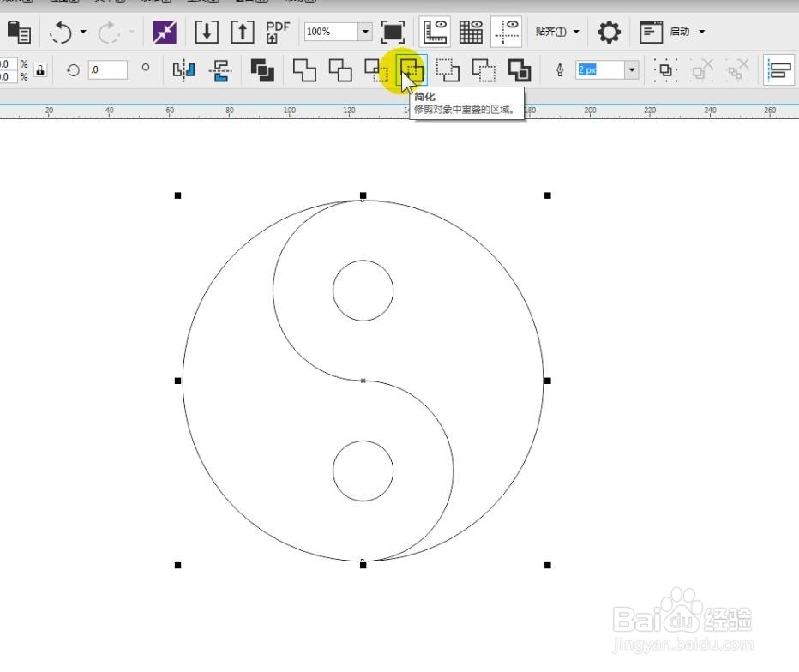Open Options with the gear icon
The image size is (799, 672).
tap(609, 32)
